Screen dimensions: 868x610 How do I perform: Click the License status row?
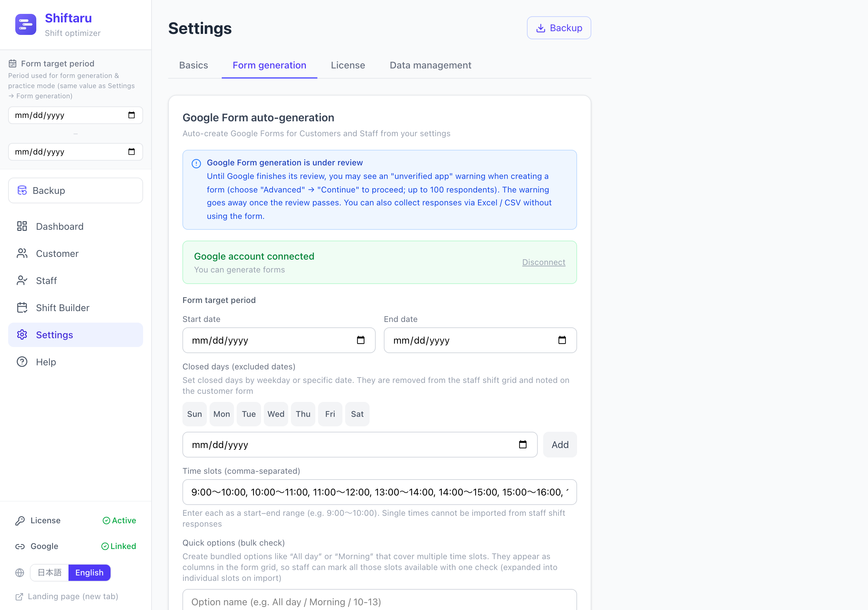[76, 521]
